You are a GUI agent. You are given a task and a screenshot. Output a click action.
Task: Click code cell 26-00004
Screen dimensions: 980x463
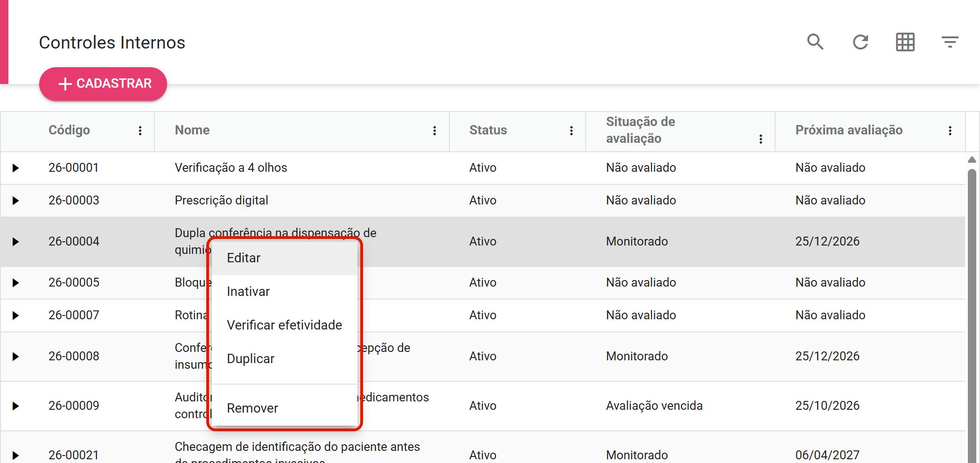click(x=74, y=242)
